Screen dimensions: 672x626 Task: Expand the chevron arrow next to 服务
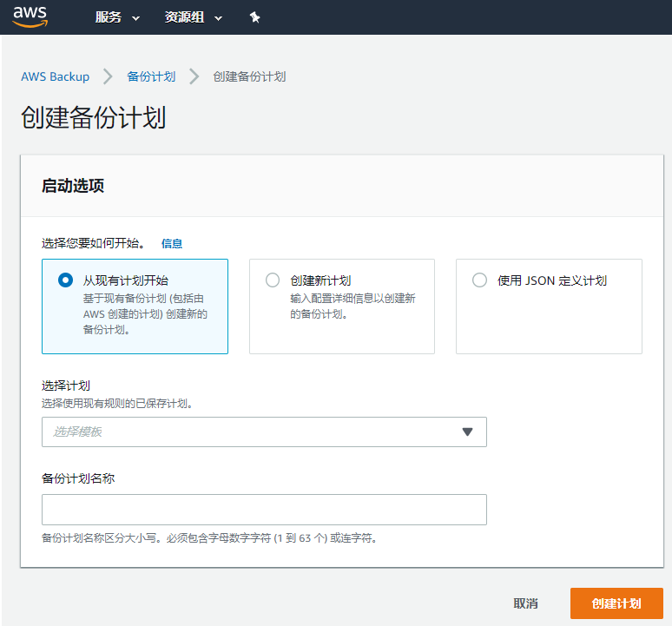point(138,18)
